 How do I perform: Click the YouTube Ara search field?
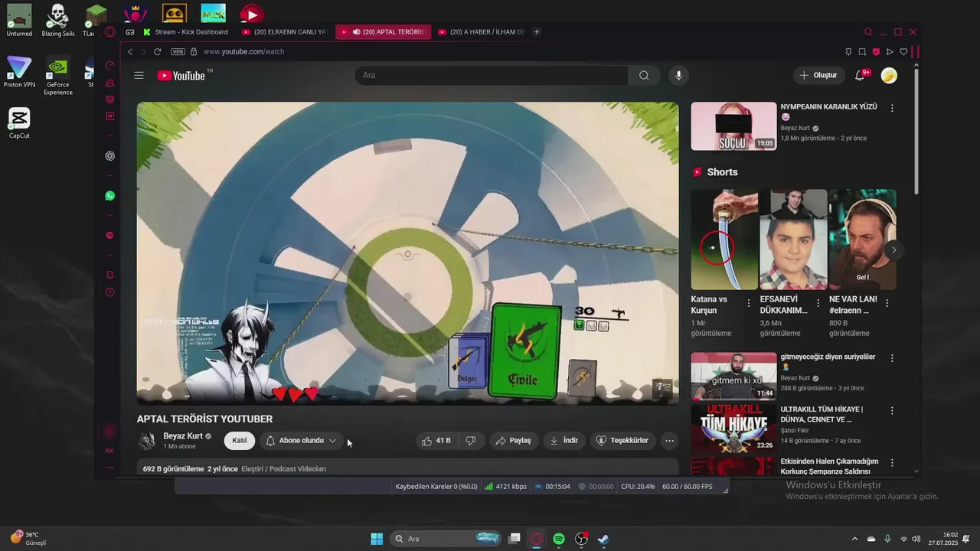click(492, 75)
